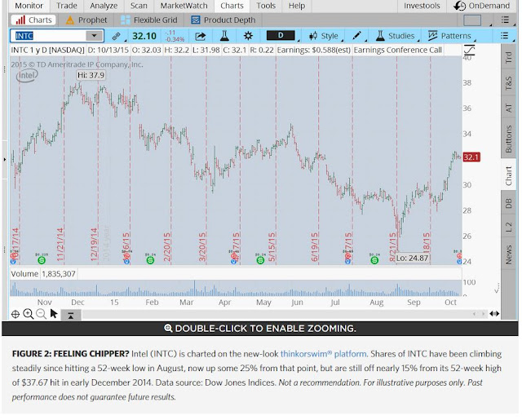Click the zoom in magnifier icon
The image size is (522, 420).
coord(29,314)
